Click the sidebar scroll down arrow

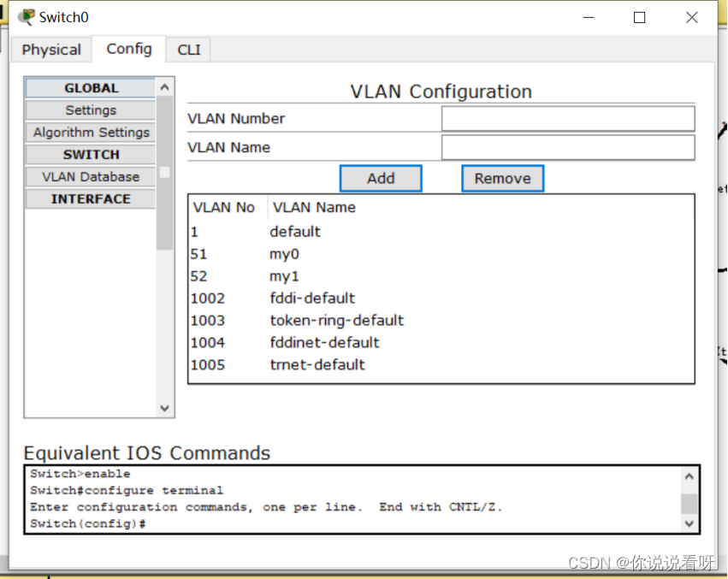click(164, 408)
